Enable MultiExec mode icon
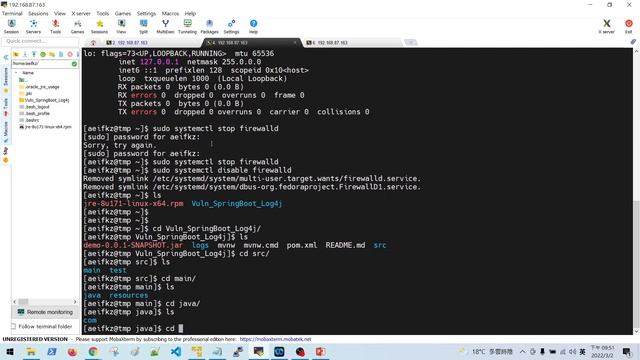This screenshot has width=640, height=360. (165, 27)
